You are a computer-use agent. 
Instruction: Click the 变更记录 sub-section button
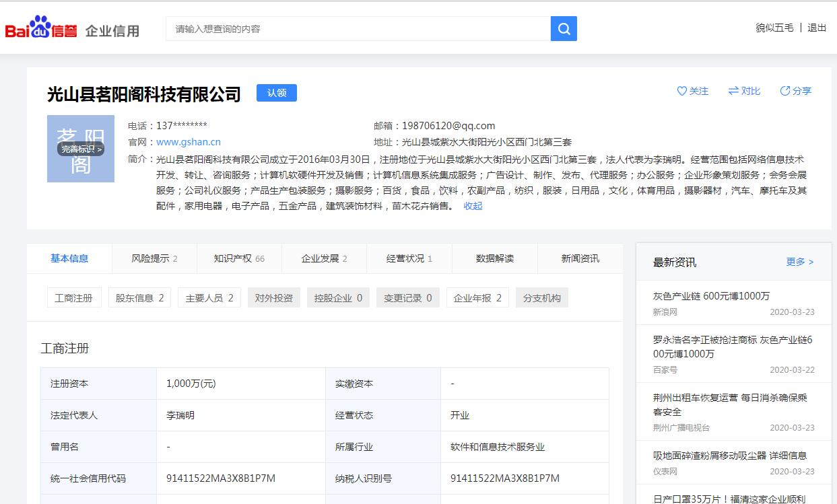408,297
